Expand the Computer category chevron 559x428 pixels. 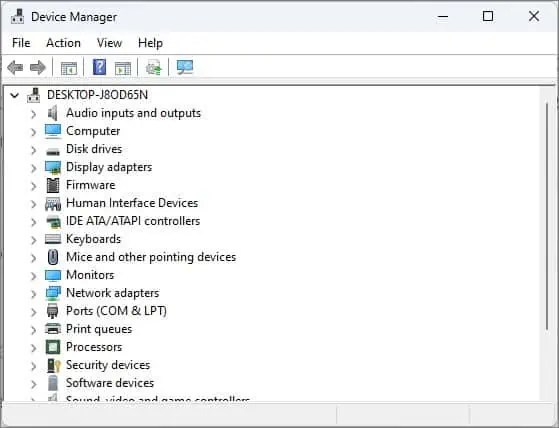click(33, 132)
